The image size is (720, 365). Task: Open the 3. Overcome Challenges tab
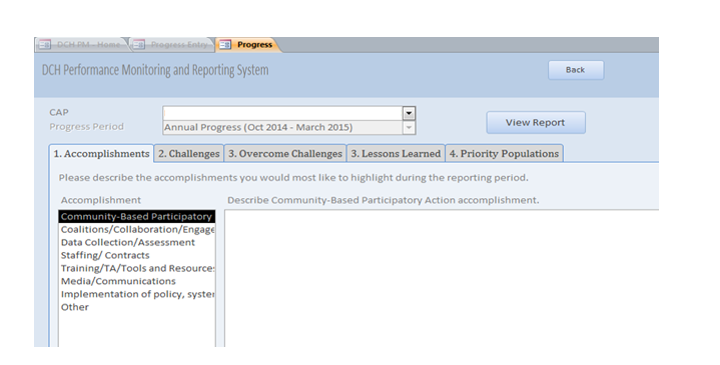(285, 153)
